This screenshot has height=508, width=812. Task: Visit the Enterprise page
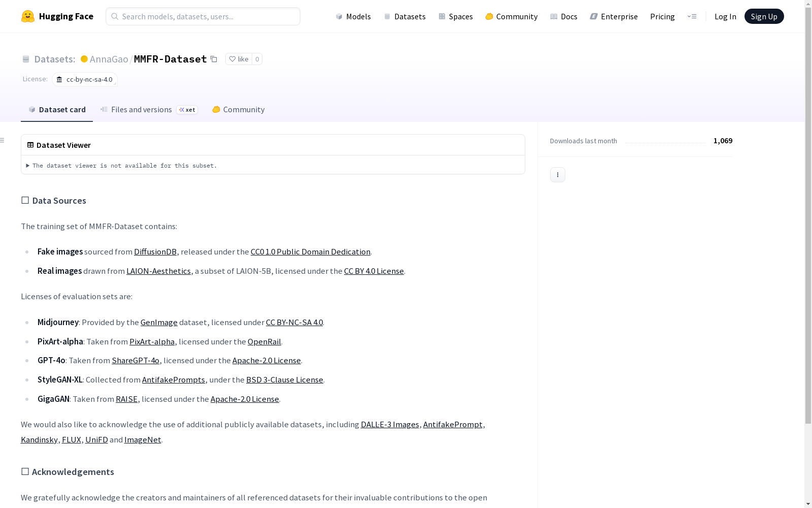pos(614,16)
